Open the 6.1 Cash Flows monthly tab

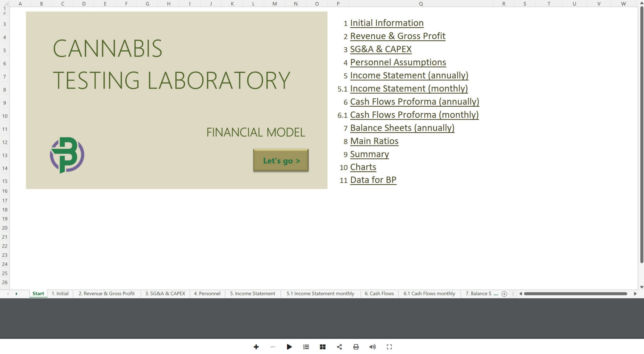(429, 293)
